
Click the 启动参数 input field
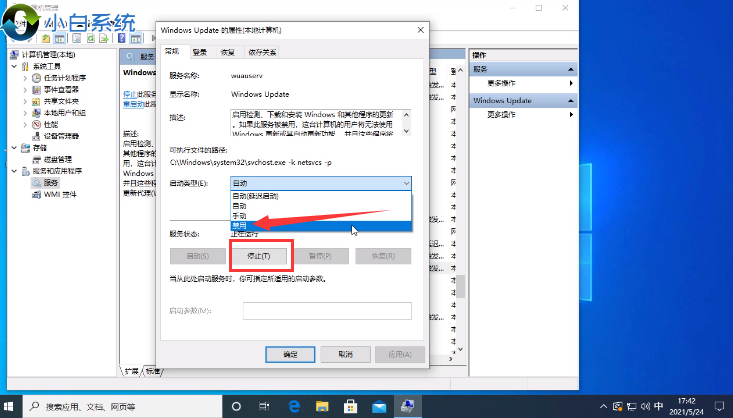click(327, 311)
